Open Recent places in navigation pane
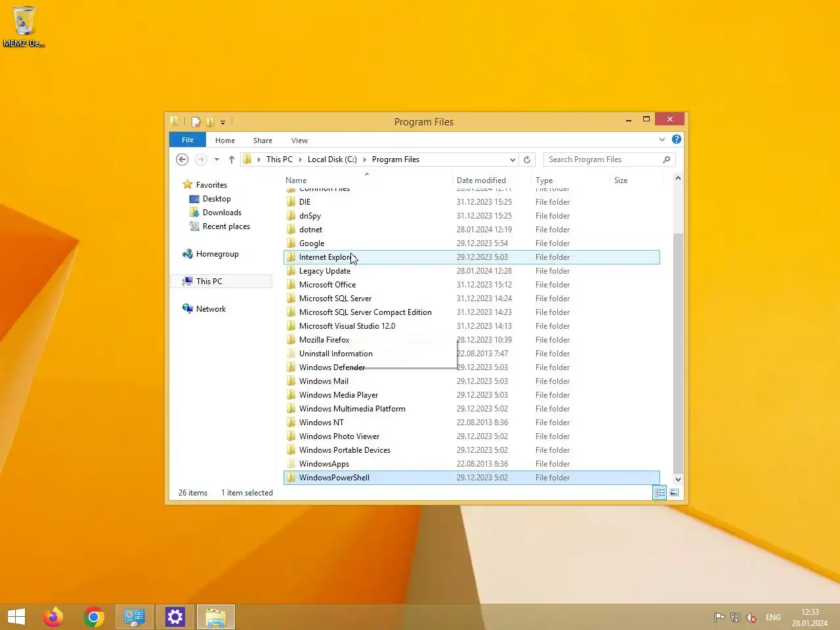 (x=226, y=226)
